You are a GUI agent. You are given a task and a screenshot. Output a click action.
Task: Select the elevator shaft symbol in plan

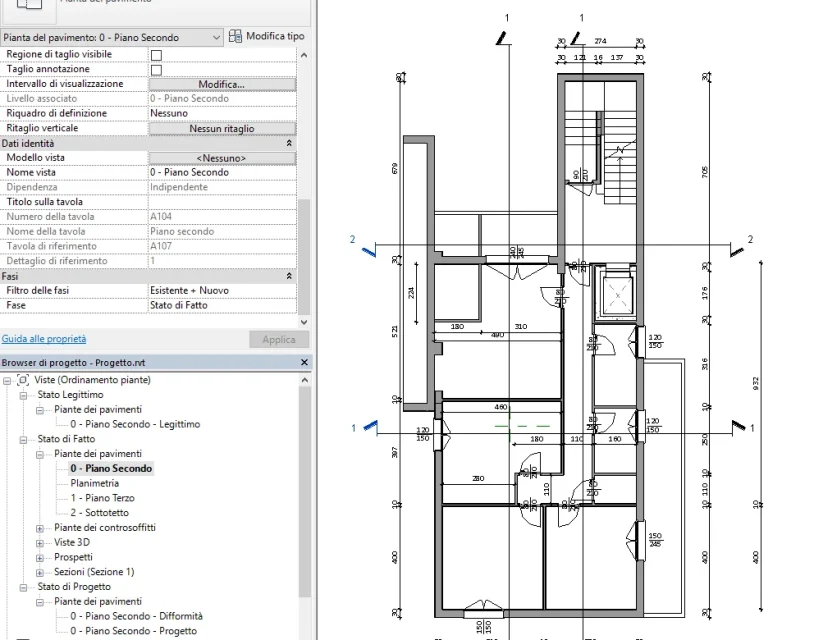(x=617, y=296)
